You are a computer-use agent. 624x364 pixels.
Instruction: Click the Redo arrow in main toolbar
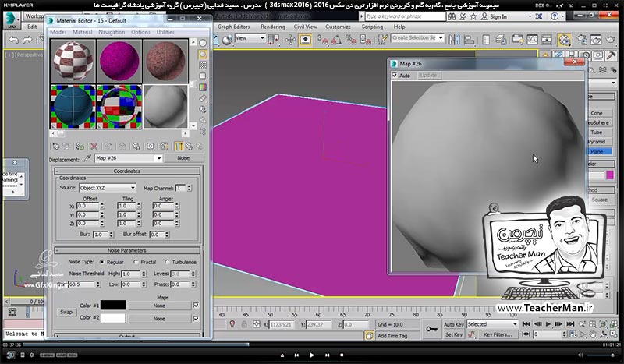click(x=27, y=40)
